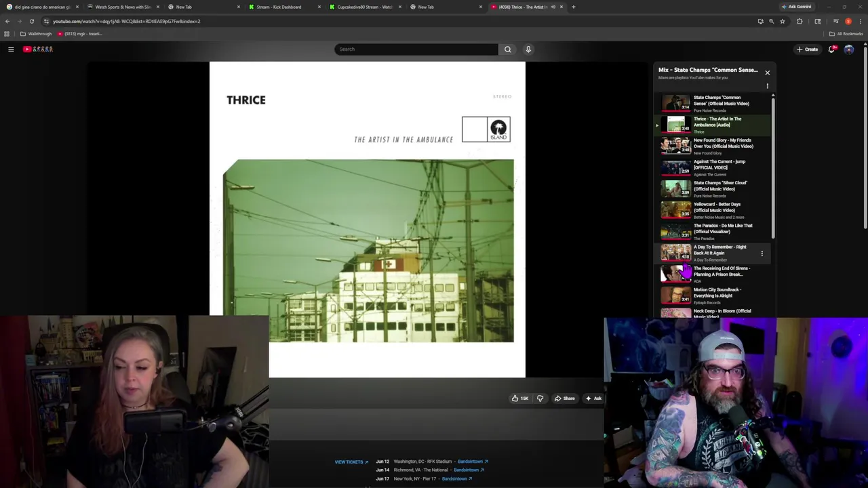Click the VIEW TICKETS link
The height and width of the screenshot is (488, 868).
[x=351, y=462]
